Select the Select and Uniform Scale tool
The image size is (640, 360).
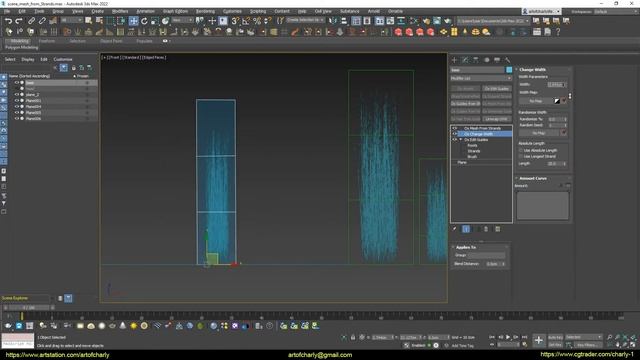click(x=155, y=21)
